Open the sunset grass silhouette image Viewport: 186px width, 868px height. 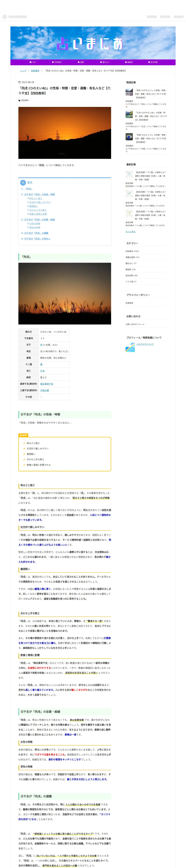point(64,294)
